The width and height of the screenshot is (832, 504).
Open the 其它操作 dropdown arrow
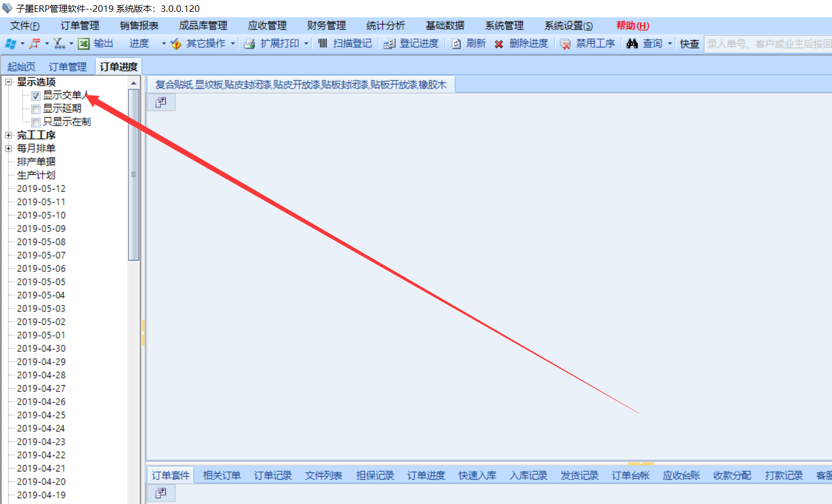(x=233, y=44)
